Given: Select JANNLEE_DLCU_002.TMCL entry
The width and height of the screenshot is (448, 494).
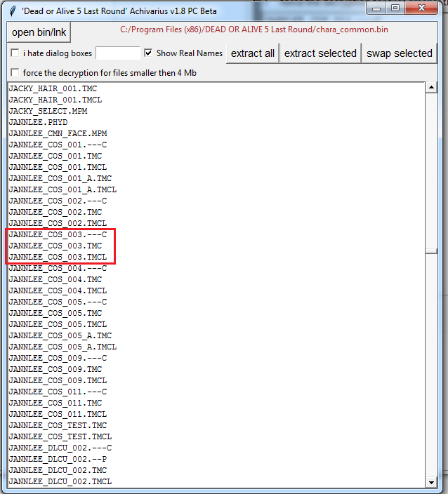Looking at the screenshot, I should (x=60, y=481).
